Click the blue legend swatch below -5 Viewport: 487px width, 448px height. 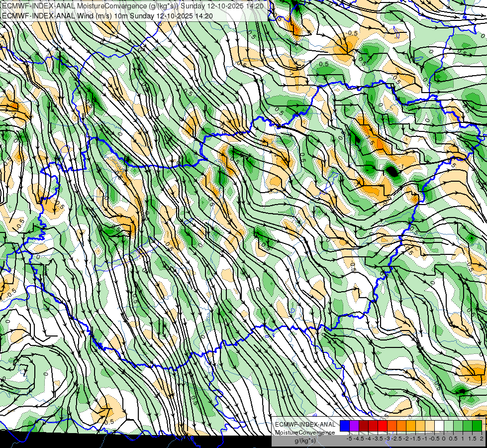coord(345,426)
